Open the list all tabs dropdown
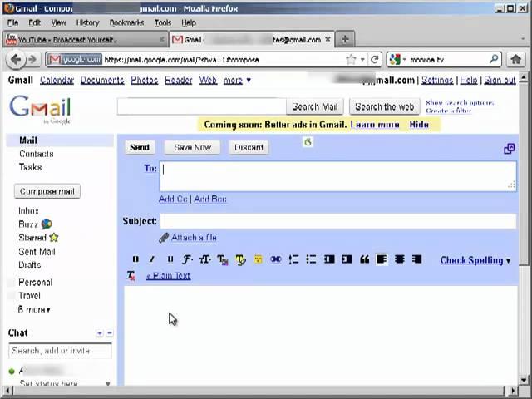This screenshot has width=532, height=399. coord(523,39)
